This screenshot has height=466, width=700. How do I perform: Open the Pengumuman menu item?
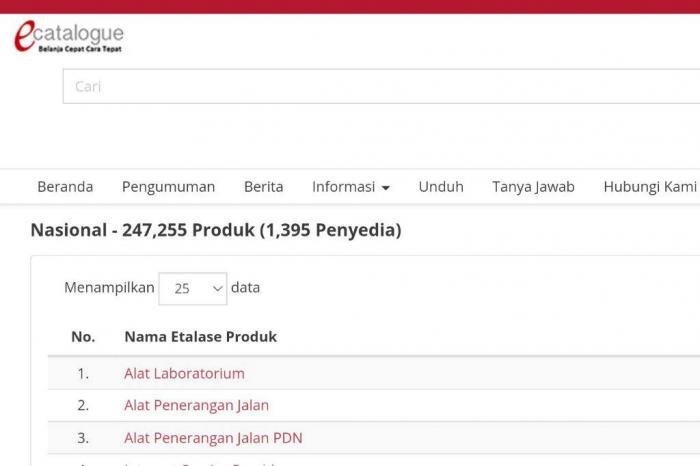tap(168, 187)
